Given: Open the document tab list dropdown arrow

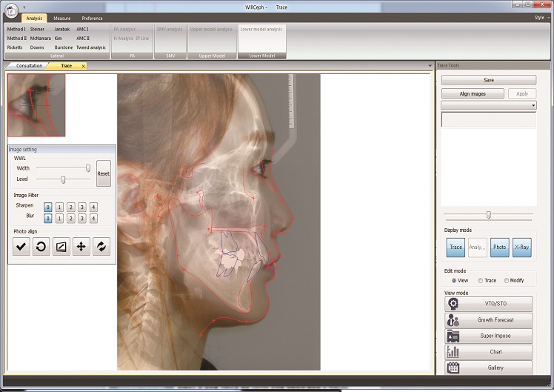Looking at the screenshot, I should (x=430, y=66).
